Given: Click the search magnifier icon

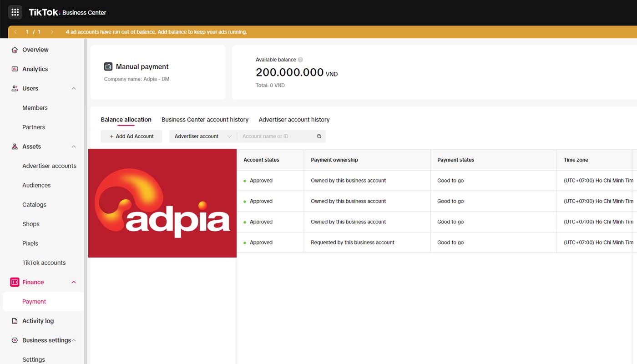Looking at the screenshot, I should pyautogui.click(x=319, y=136).
